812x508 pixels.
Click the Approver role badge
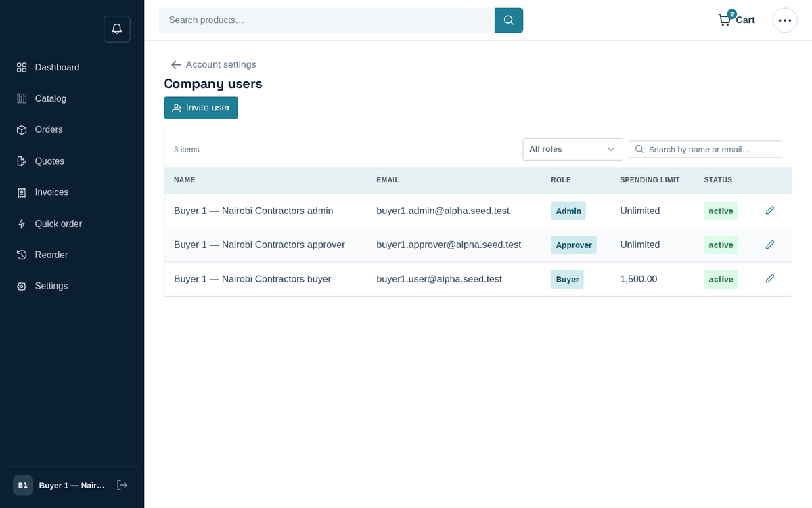pos(574,245)
